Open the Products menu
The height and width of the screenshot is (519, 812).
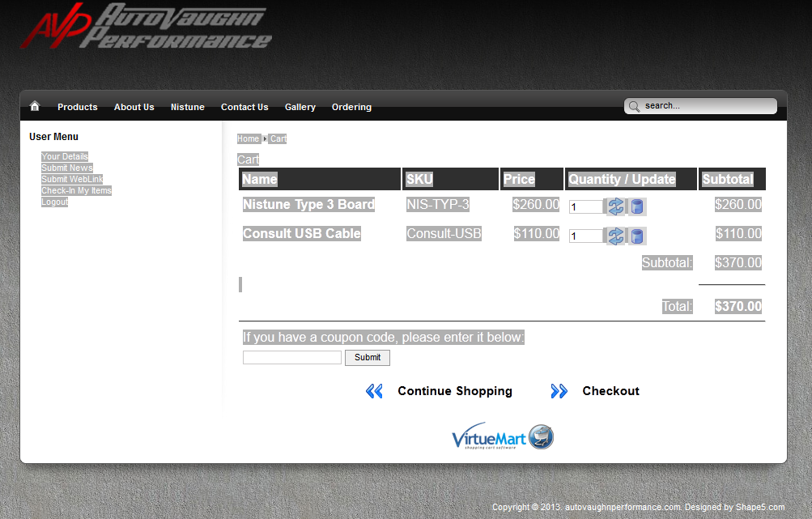pyautogui.click(x=78, y=107)
